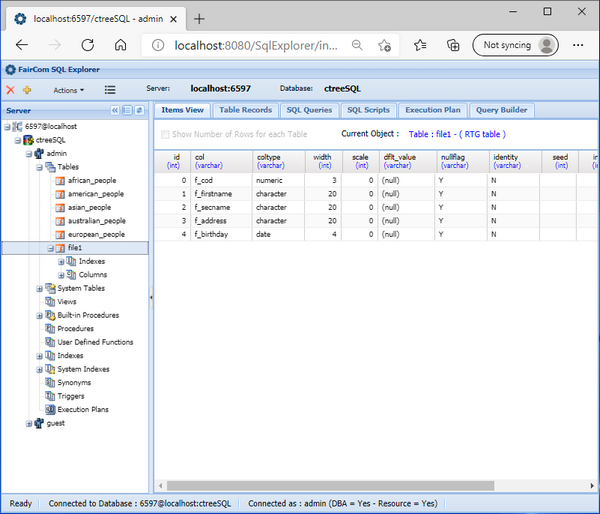The height and width of the screenshot is (514, 600).
Task: Collapse the file1 table node
Action: pyautogui.click(x=51, y=248)
